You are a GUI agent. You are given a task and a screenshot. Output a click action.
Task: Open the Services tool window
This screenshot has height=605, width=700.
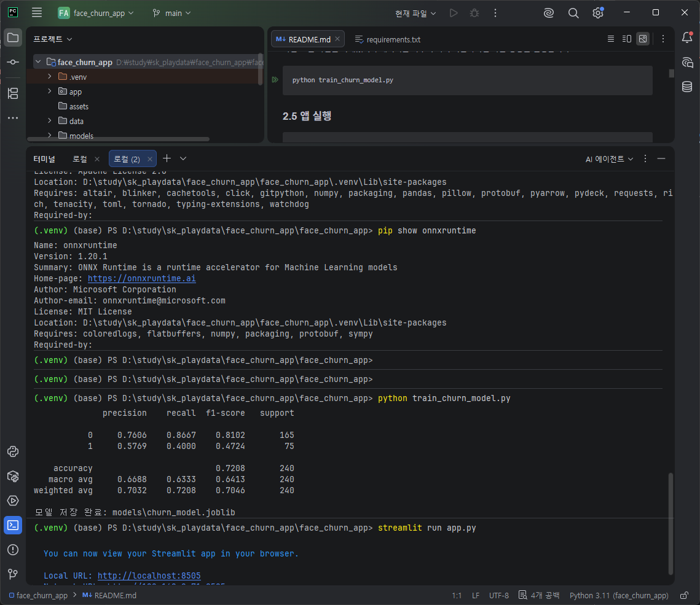click(x=13, y=501)
